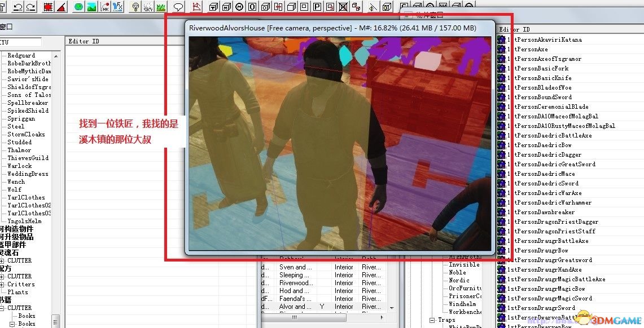Select the 'Alvor and ...' cell row
This screenshot has height=328, width=644.
pyautogui.click(x=325, y=307)
